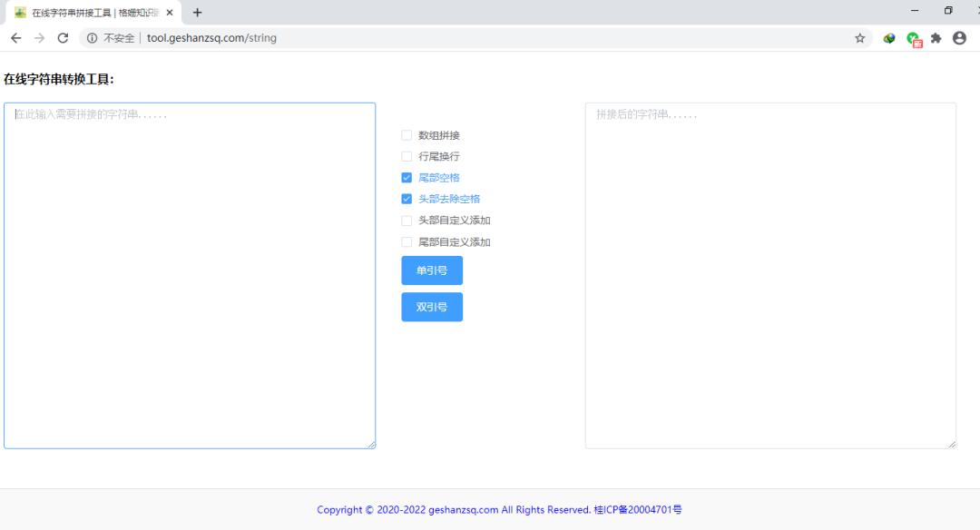Select the 在线字符串拼接工具 browser tab
Screen dimensions: 980x530
click(x=91, y=13)
